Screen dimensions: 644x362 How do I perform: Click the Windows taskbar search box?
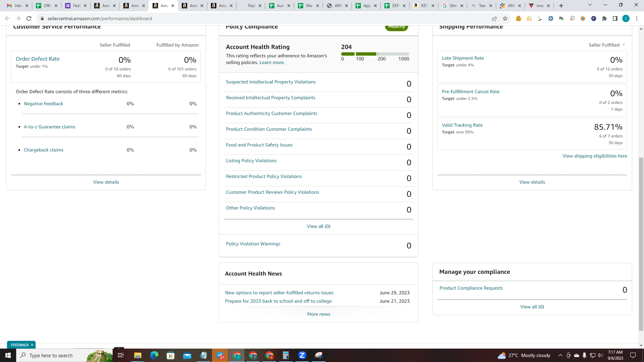click(64, 355)
